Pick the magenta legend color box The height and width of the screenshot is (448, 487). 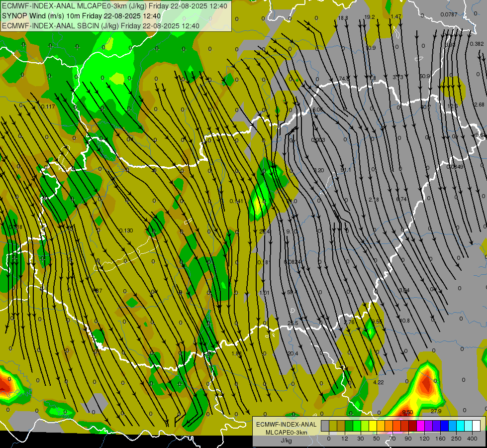tap(420, 426)
